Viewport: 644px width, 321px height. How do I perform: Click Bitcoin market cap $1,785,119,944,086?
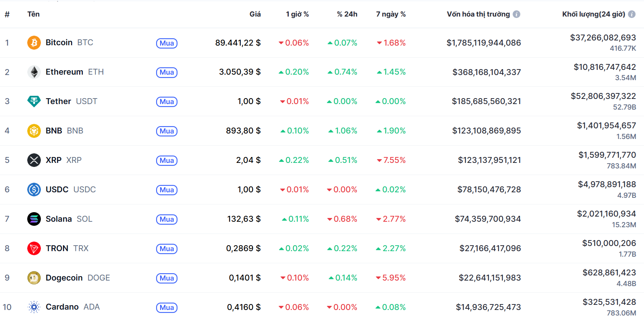pos(484,43)
